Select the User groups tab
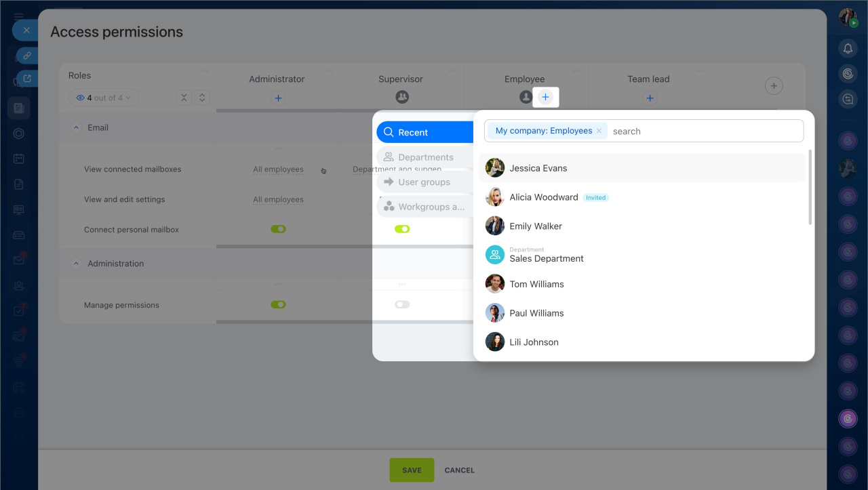Image resolution: width=868 pixels, height=490 pixels. click(425, 182)
